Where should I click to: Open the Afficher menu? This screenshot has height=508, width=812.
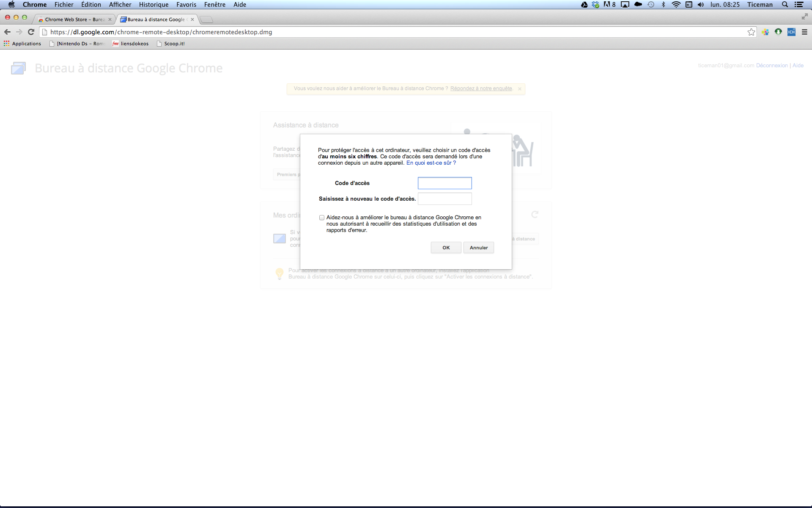pyautogui.click(x=120, y=5)
